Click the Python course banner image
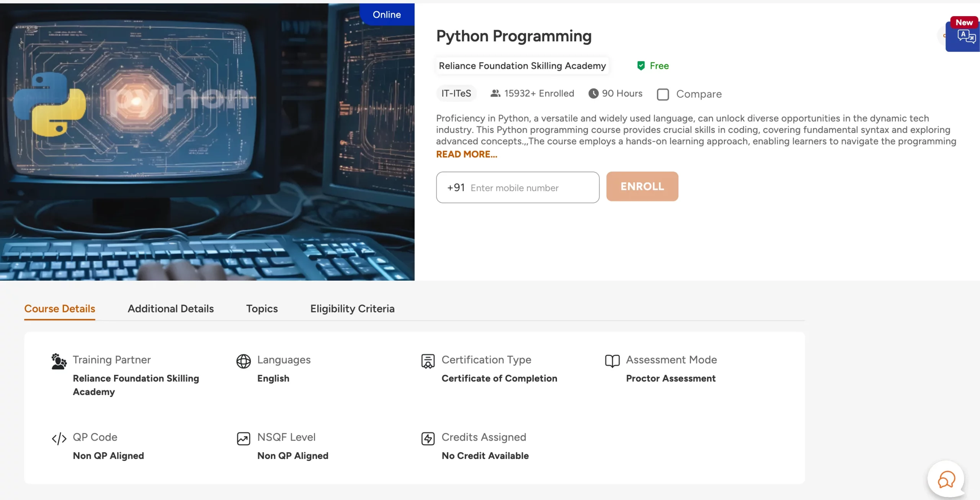This screenshot has width=980, height=500. click(207, 142)
